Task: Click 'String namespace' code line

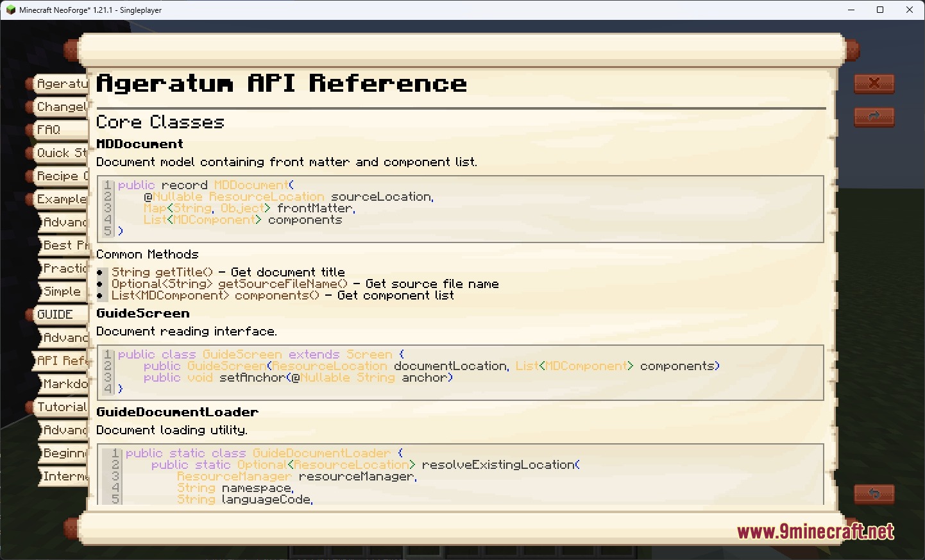Action: pyautogui.click(x=235, y=488)
